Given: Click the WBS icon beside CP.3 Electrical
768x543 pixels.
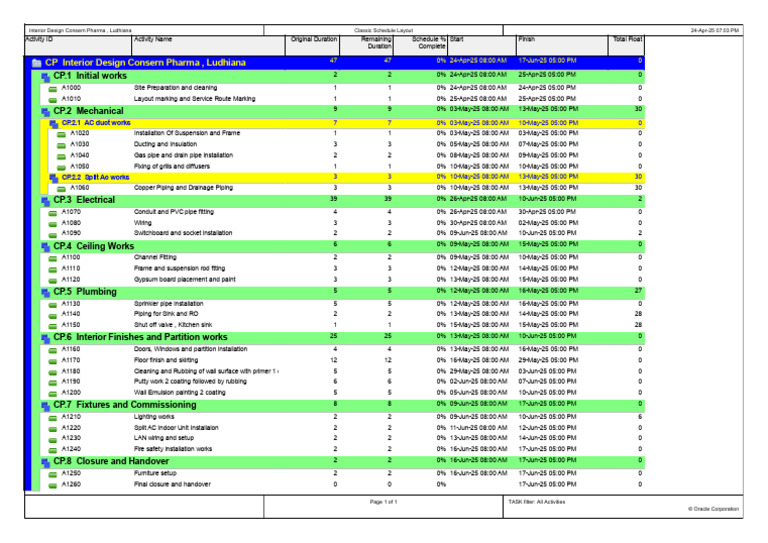Looking at the screenshot, I should click(x=46, y=201).
